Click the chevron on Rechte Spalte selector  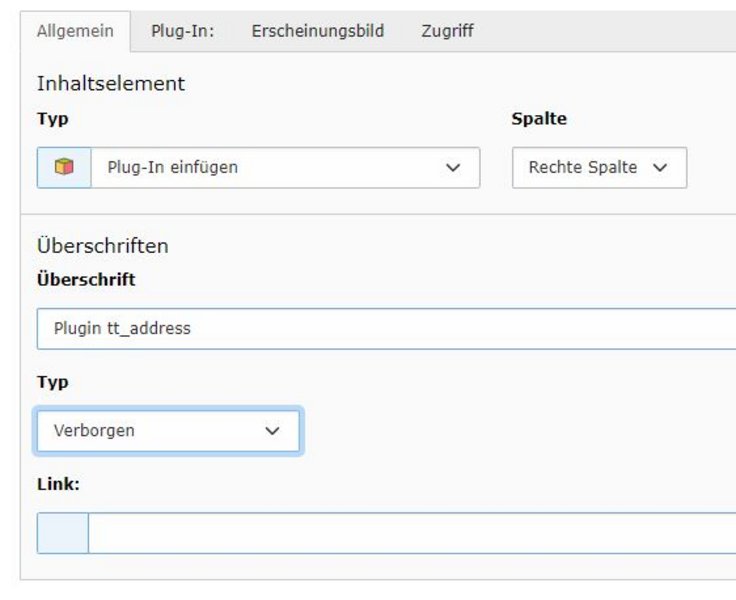(659, 168)
